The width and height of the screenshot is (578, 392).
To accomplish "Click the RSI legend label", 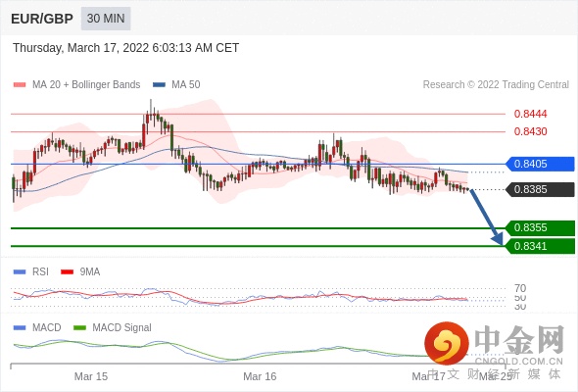I will pos(40,272).
